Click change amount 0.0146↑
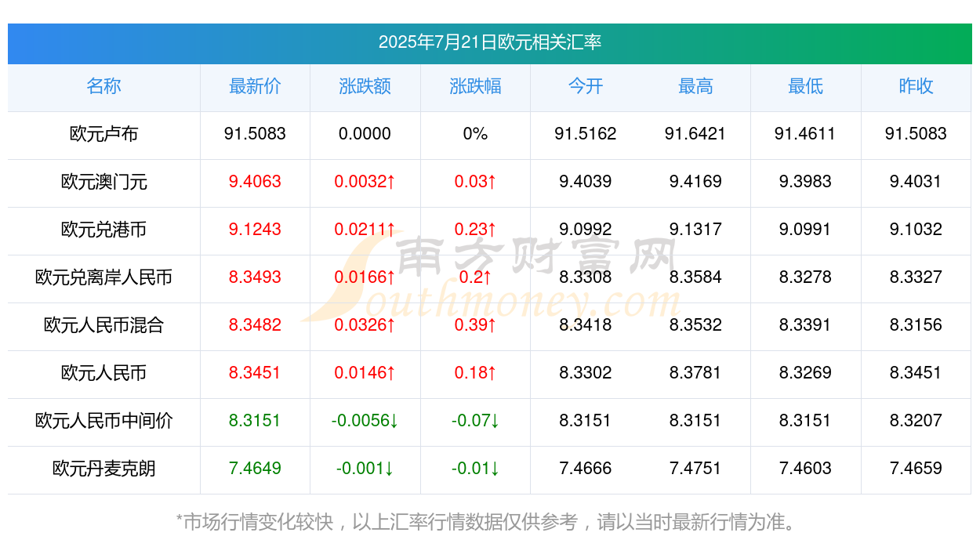 click(x=365, y=373)
